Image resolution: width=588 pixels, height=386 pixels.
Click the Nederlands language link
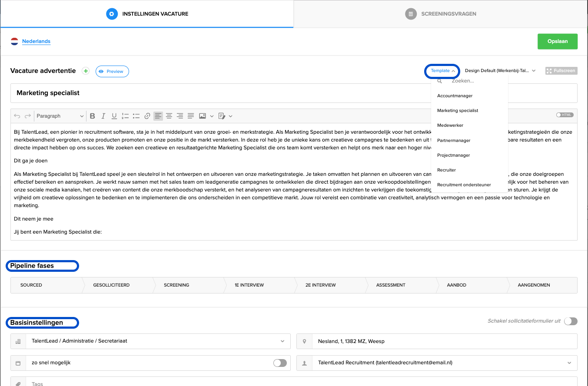pos(36,42)
